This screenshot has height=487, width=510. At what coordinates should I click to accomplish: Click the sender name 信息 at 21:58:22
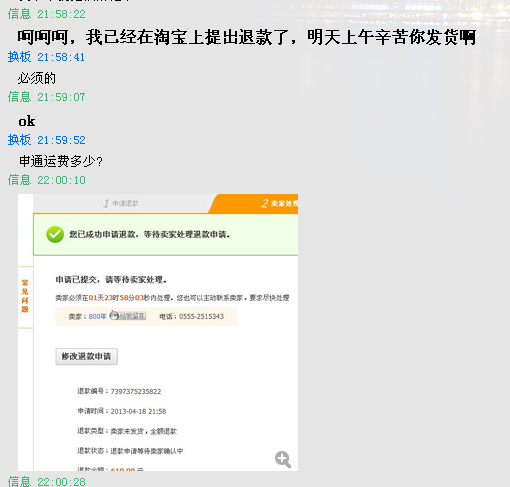tap(19, 14)
